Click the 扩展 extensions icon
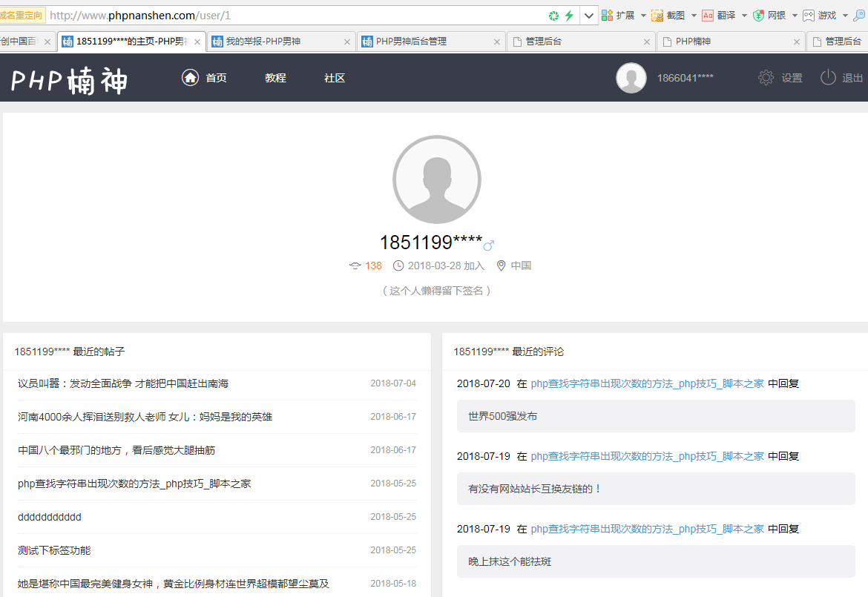The width and height of the screenshot is (868, 597). click(x=608, y=16)
